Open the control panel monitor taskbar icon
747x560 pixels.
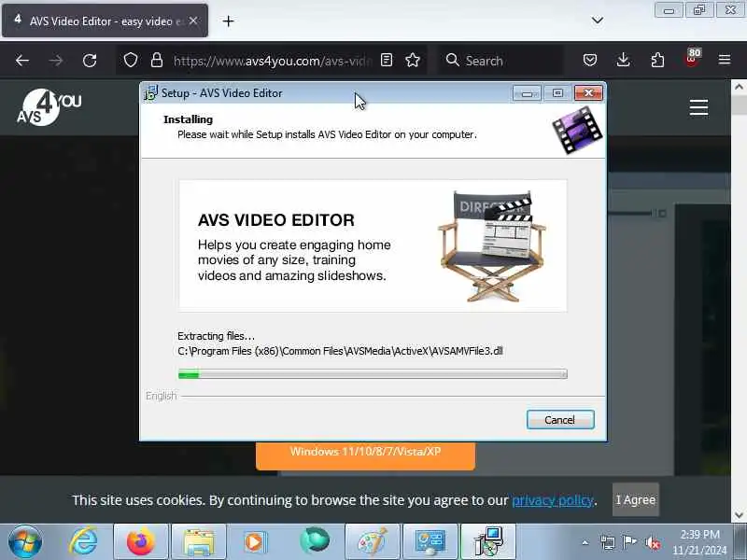[x=430, y=542]
